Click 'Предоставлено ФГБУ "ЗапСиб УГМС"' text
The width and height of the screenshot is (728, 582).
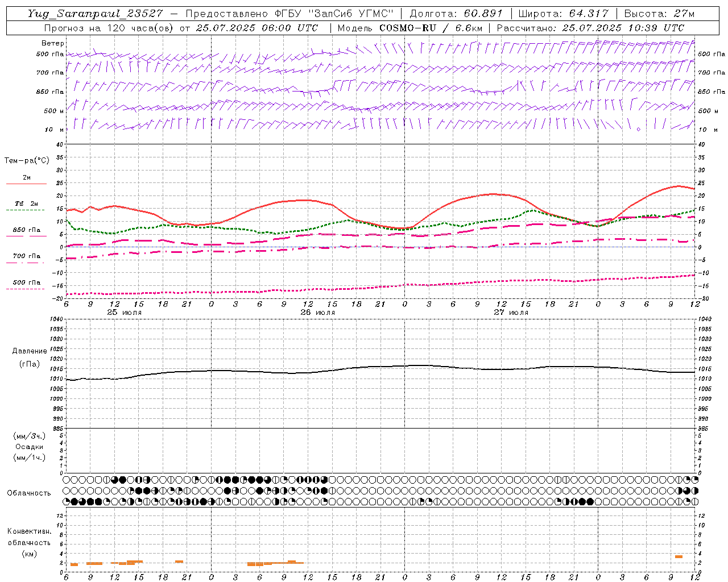tap(289, 14)
